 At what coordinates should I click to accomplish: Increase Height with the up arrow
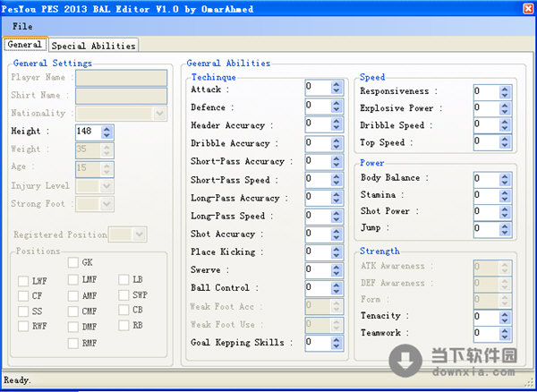point(107,129)
